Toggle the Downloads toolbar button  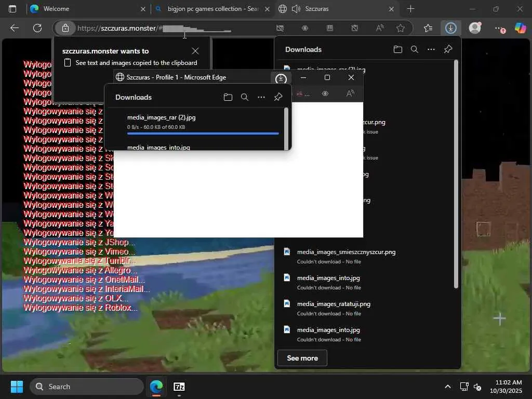[450, 28]
